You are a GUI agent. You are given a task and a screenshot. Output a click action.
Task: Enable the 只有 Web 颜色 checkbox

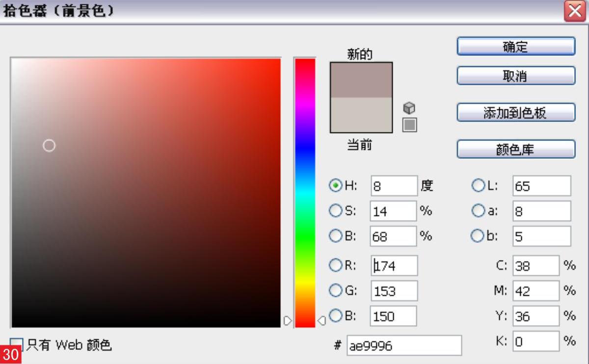point(16,344)
